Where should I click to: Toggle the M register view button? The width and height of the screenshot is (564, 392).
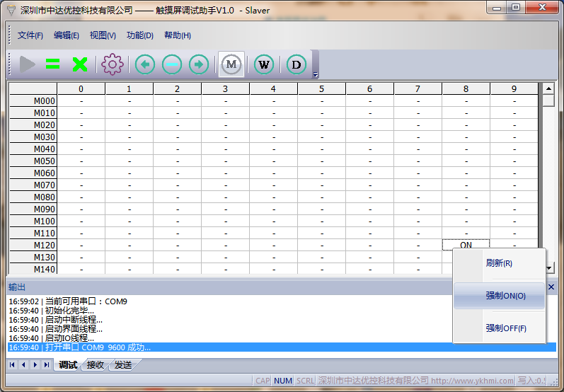click(x=231, y=65)
